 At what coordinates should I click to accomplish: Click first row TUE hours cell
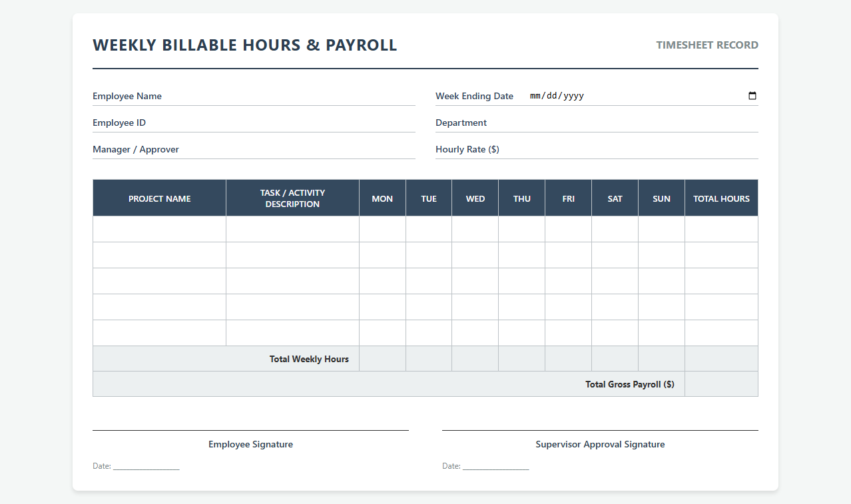[x=429, y=229]
